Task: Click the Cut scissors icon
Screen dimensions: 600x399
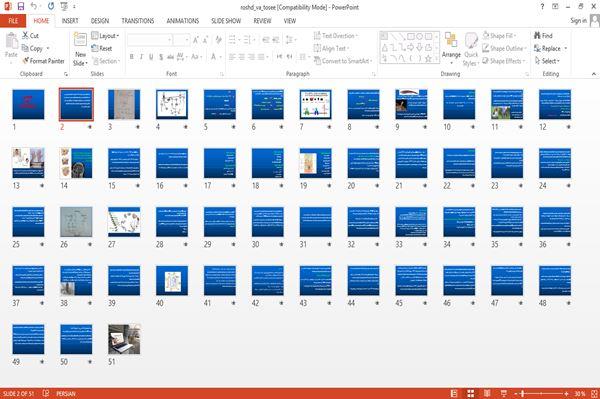Action: (25, 35)
